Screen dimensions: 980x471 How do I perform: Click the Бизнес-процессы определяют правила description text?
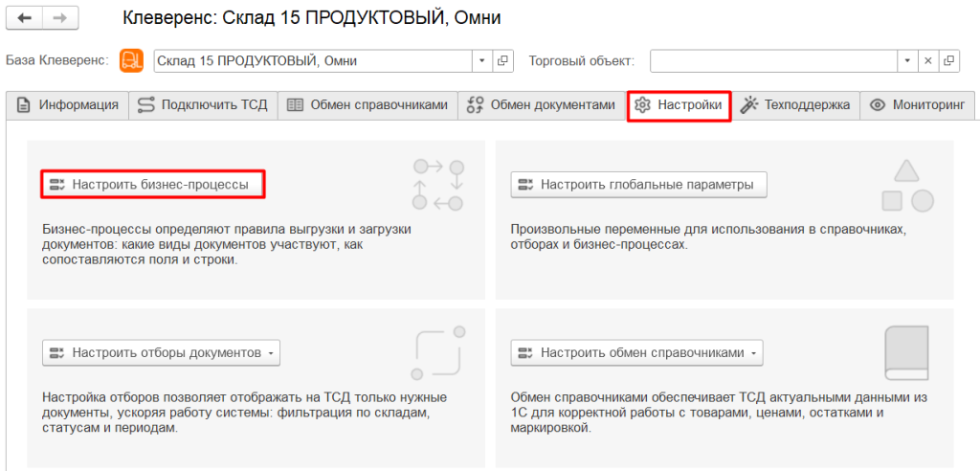228,245
